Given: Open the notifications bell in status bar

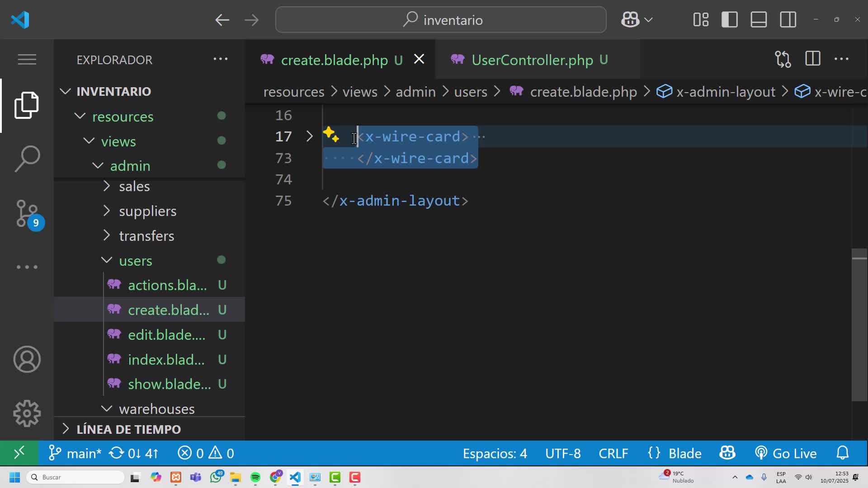Looking at the screenshot, I should coord(843,453).
